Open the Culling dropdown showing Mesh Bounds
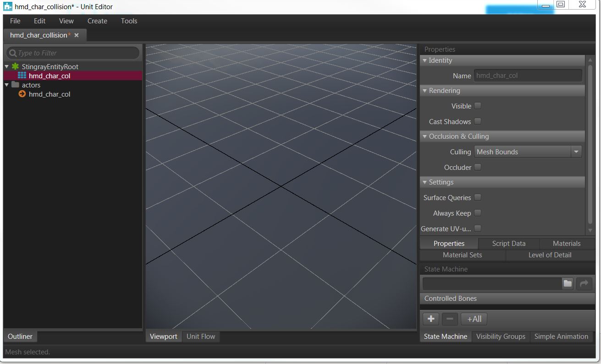The width and height of the screenshot is (601, 364). (x=577, y=152)
